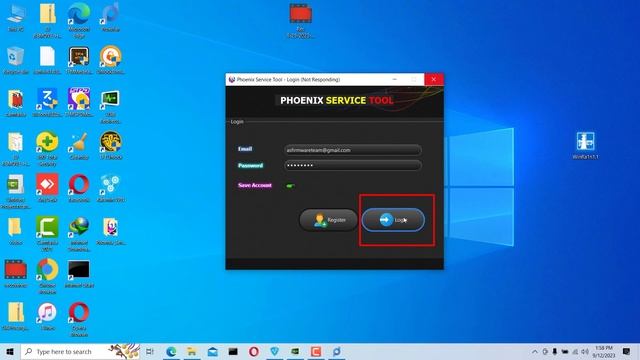
Task: Select the Internet Download Manager shortcut
Action: 79,233
